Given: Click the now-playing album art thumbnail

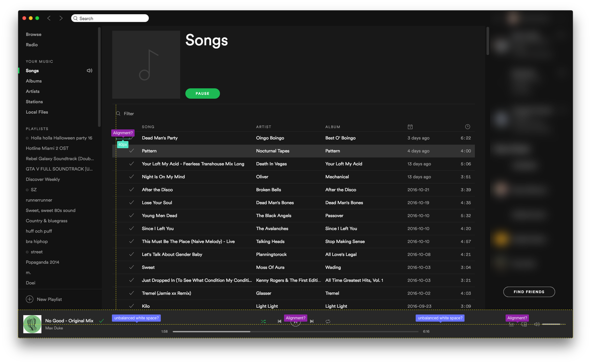Looking at the screenshot, I should pos(33,324).
